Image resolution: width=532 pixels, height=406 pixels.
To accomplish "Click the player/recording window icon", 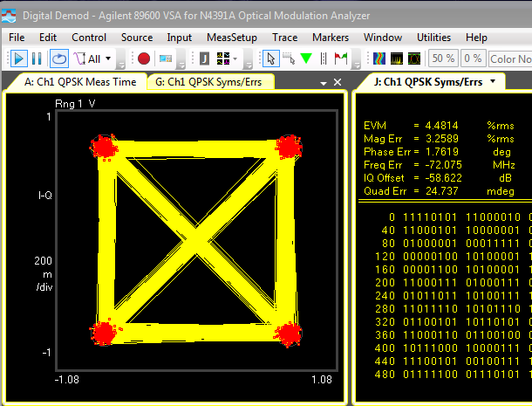I will click(166, 58).
